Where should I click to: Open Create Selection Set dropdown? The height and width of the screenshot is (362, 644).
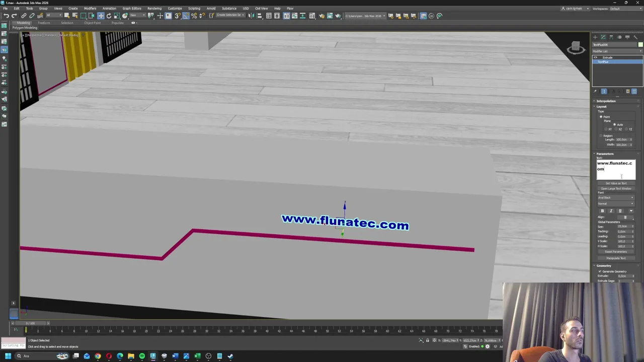tap(231, 16)
